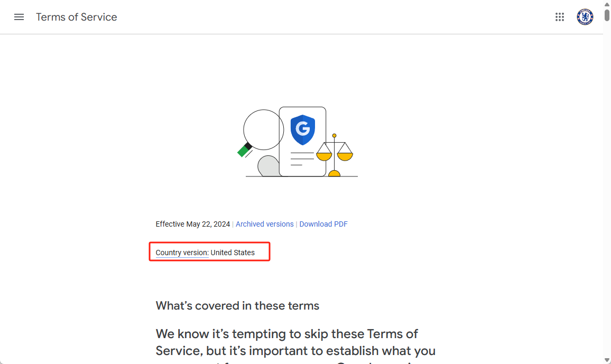
Task: Click the "What's covered in these terms" heading
Action: pyautogui.click(x=237, y=306)
